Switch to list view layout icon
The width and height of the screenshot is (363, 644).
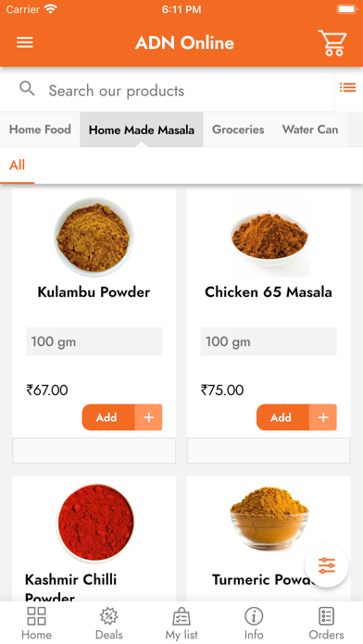pyautogui.click(x=347, y=88)
